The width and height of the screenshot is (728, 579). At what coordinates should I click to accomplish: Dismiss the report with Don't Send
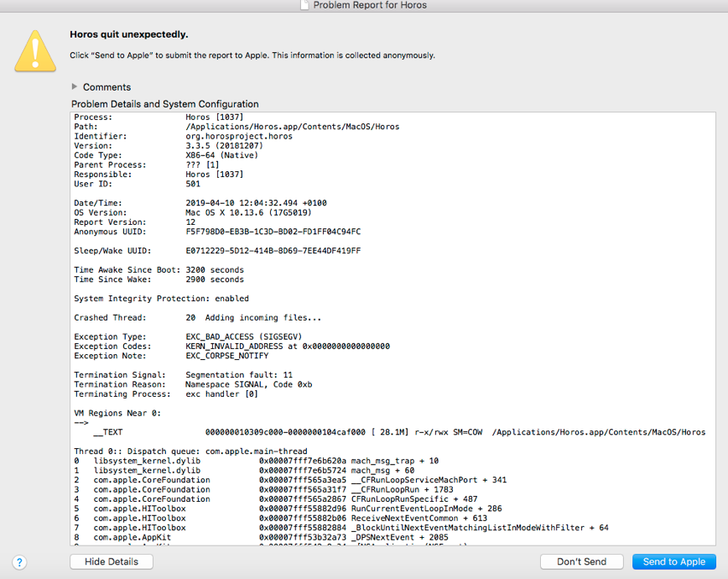point(581,561)
